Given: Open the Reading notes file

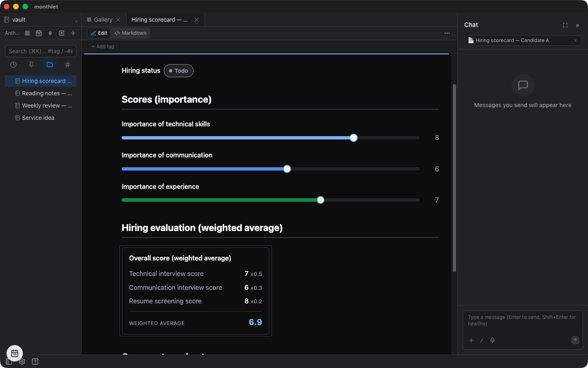Looking at the screenshot, I should tap(40, 93).
